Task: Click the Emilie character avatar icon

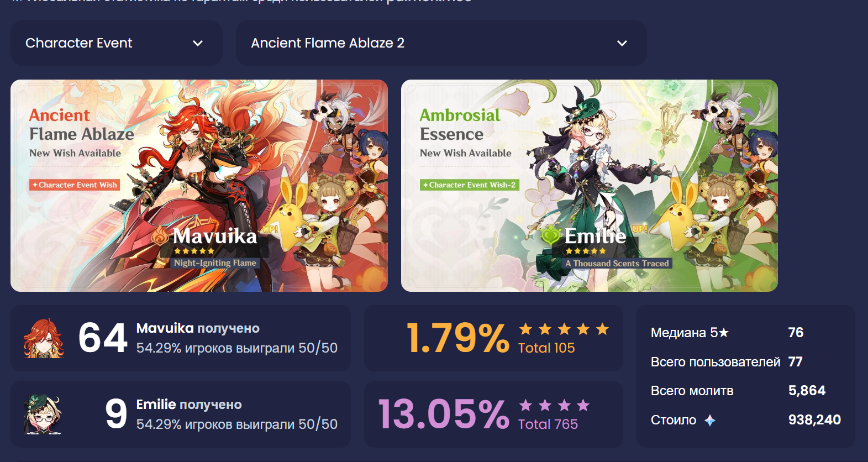Action: tap(43, 414)
